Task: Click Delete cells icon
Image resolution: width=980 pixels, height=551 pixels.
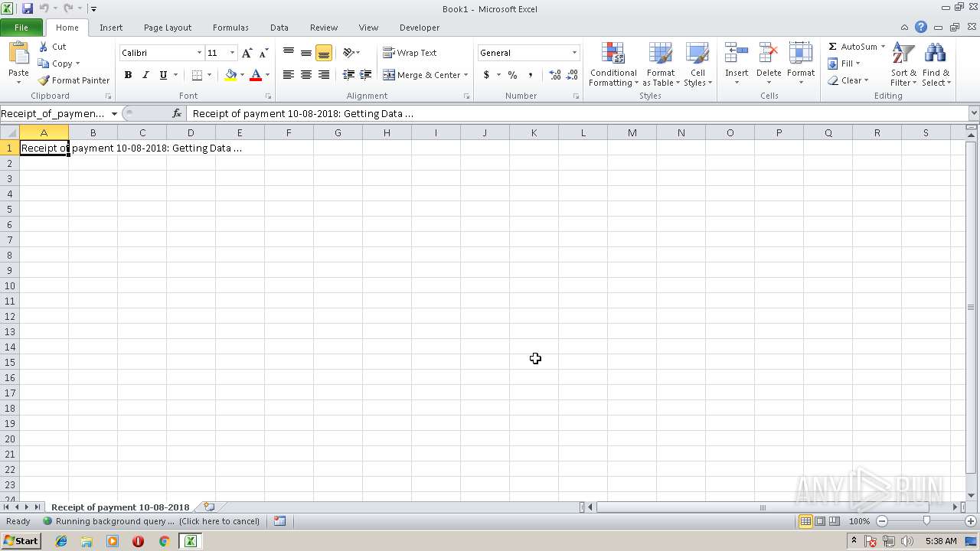Action: 769,54
